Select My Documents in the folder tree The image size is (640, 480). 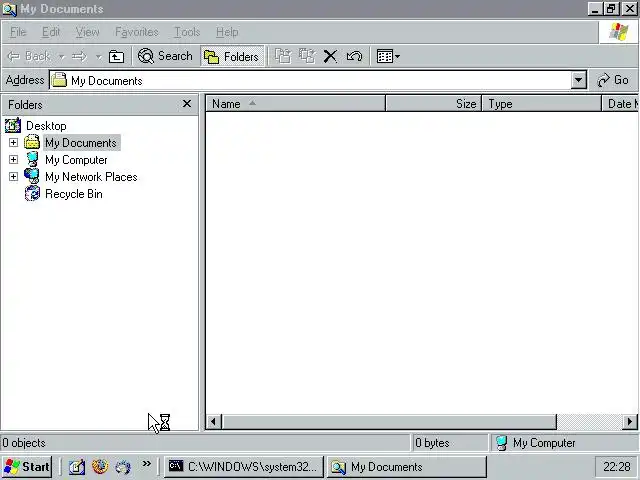[81, 143]
